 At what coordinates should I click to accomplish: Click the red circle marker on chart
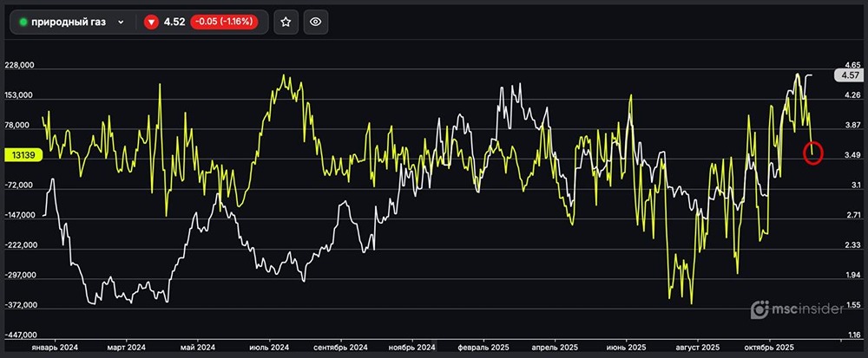tap(813, 153)
